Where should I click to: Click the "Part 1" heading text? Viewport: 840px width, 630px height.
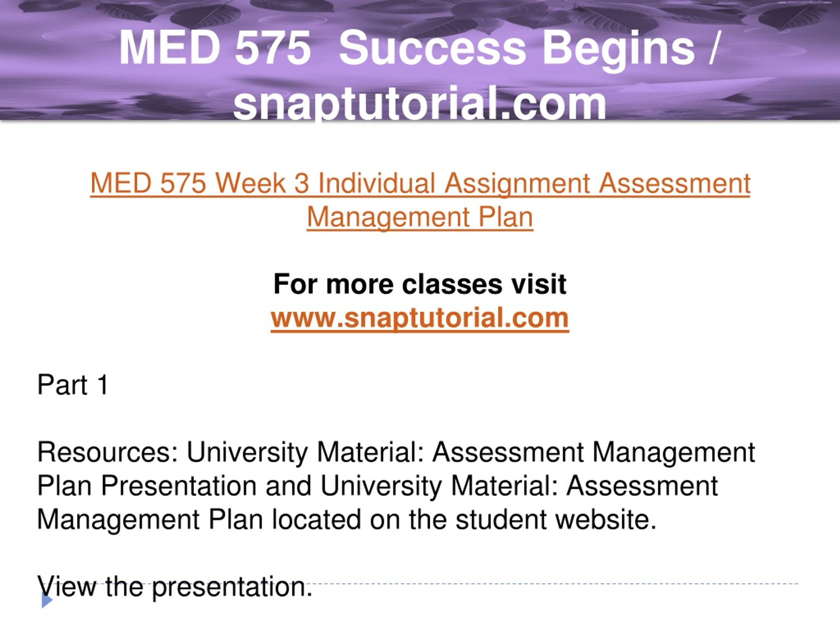point(73,385)
